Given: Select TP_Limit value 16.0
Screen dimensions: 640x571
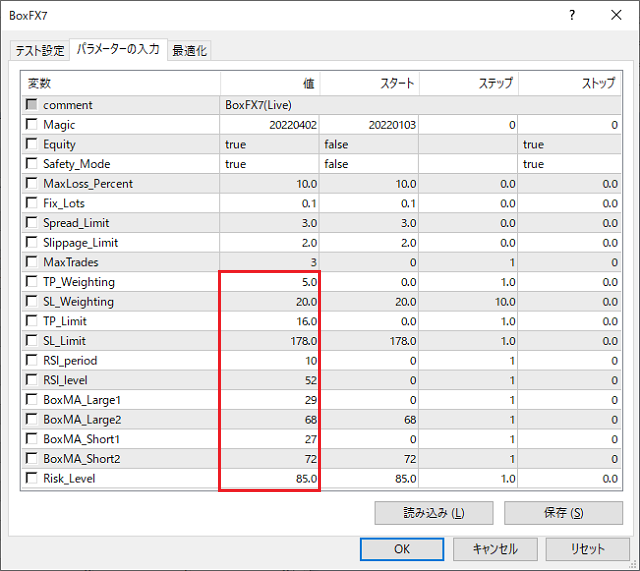Looking at the screenshot, I should tap(307, 321).
